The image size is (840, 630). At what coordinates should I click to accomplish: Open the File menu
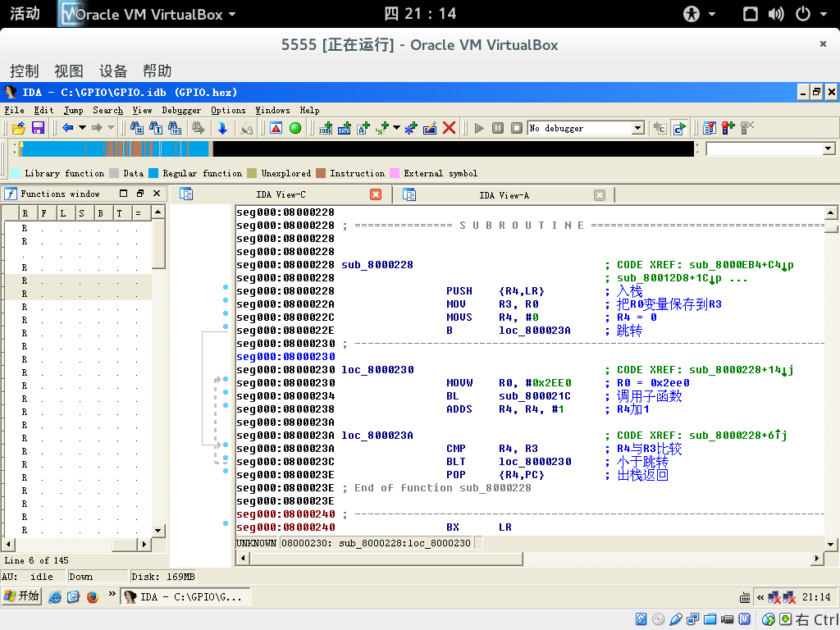pos(15,111)
